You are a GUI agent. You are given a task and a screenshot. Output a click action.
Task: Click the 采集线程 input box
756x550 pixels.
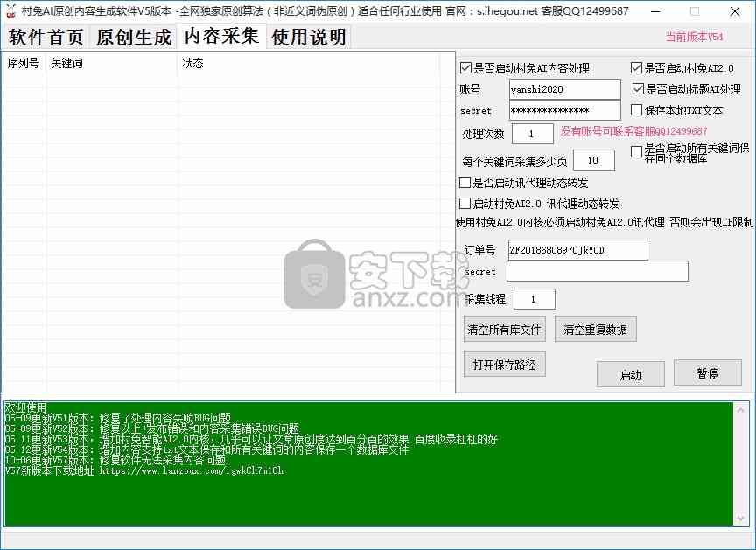tap(535, 299)
